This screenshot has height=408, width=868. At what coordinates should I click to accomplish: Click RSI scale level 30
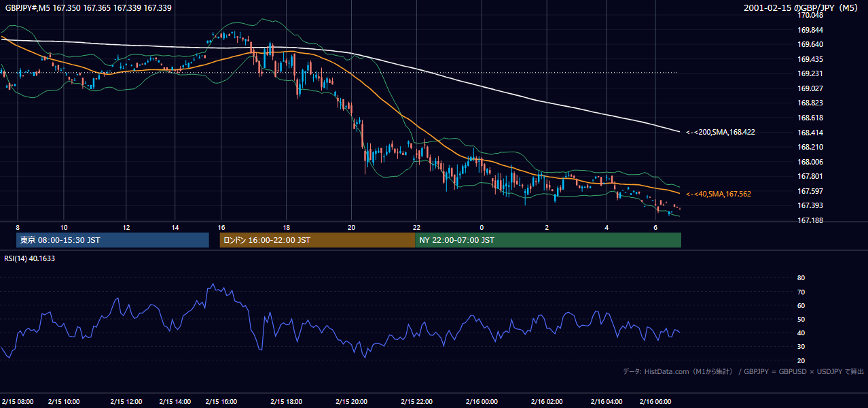801,347
